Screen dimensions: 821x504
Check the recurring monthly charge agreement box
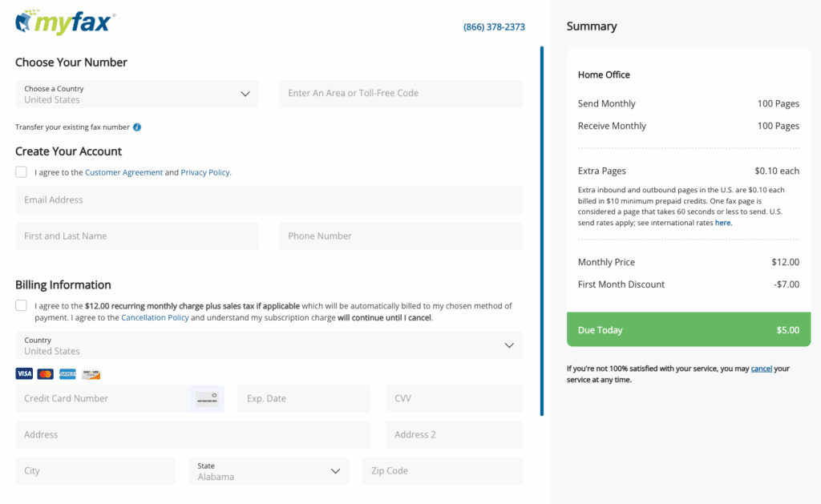tap(21, 306)
